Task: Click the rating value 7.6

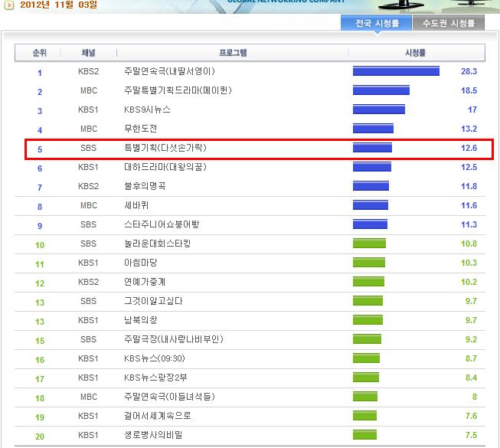Action: click(471, 416)
